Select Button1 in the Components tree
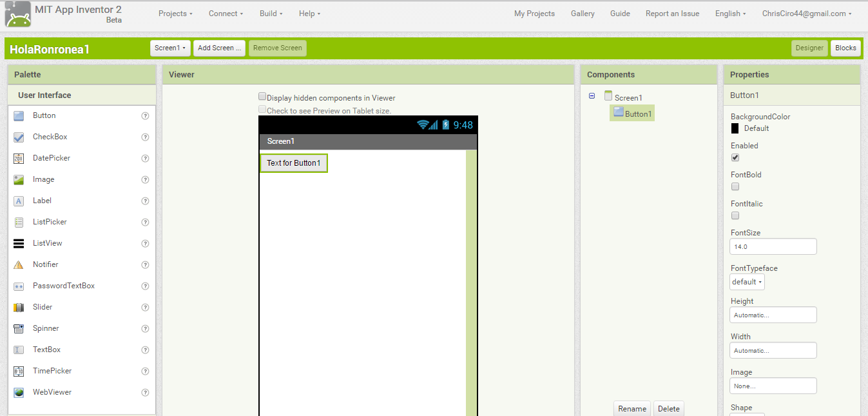The image size is (868, 416). [636, 112]
